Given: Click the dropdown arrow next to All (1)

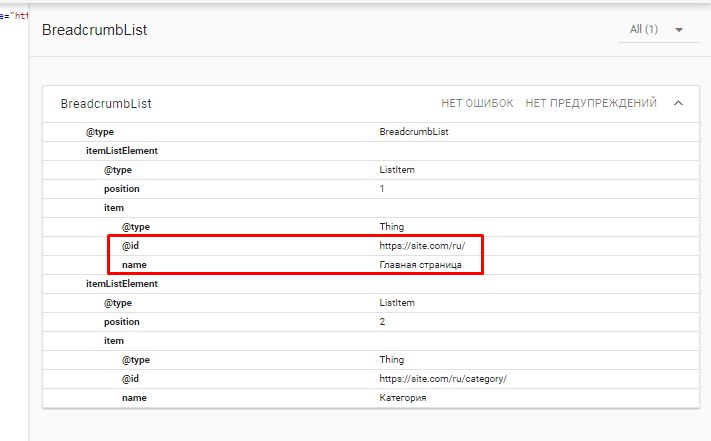Looking at the screenshot, I should [x=679, y=30].
